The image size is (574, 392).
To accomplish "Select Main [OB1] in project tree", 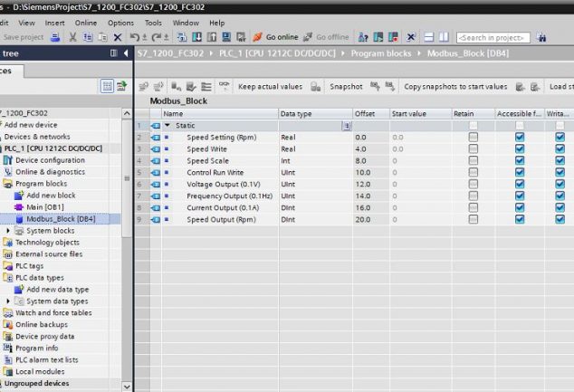I will point(45,207).
